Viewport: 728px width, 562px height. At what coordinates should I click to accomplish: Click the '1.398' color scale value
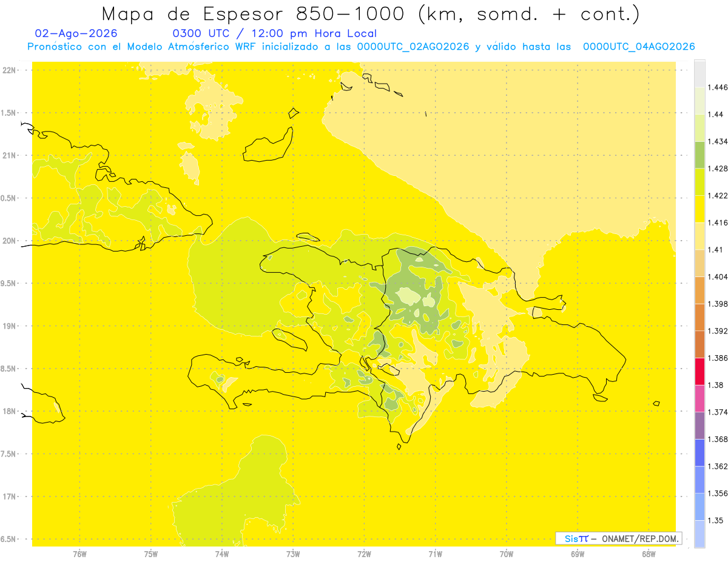tap(718, 304)
